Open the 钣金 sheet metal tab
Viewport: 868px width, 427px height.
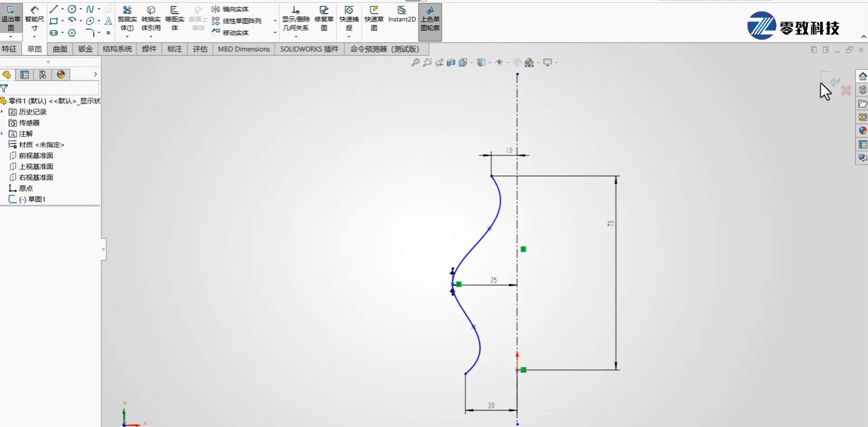click(x=85, y=49)
